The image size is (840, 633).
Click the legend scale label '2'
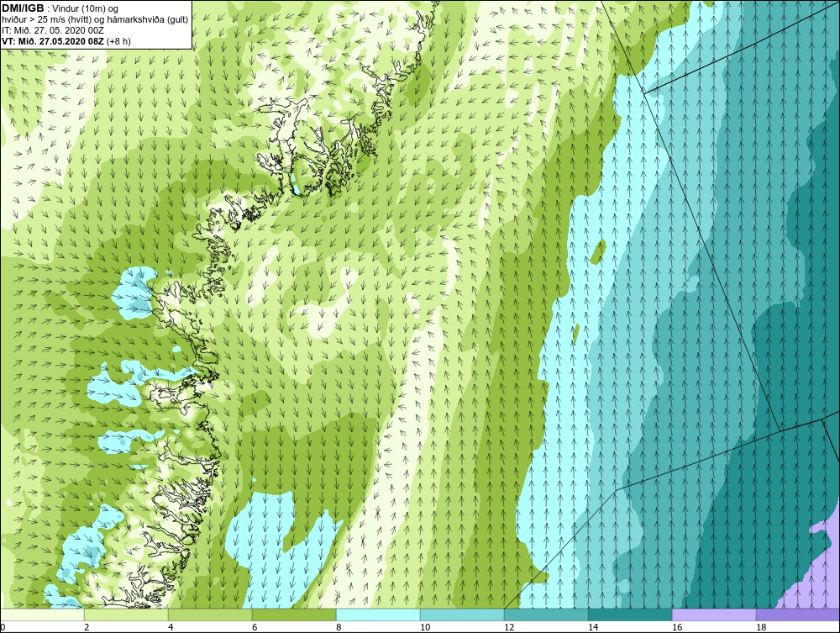pyautogui.click(x=87, y=627)
